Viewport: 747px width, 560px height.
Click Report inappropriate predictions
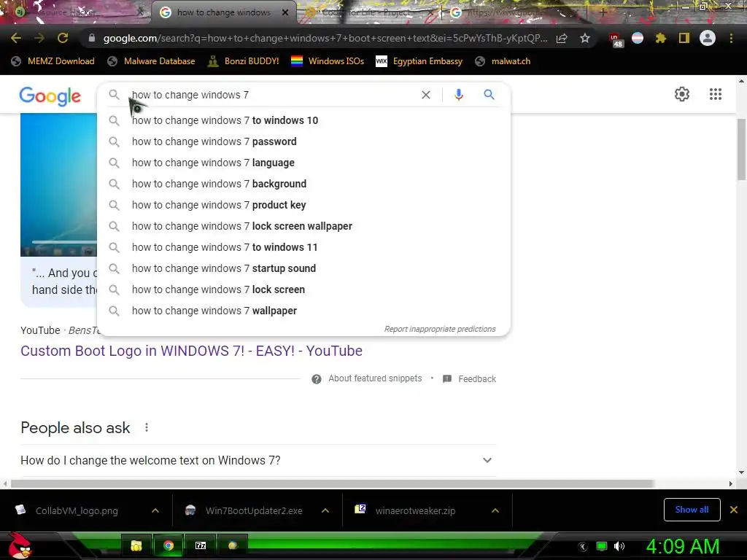point(440,329)
